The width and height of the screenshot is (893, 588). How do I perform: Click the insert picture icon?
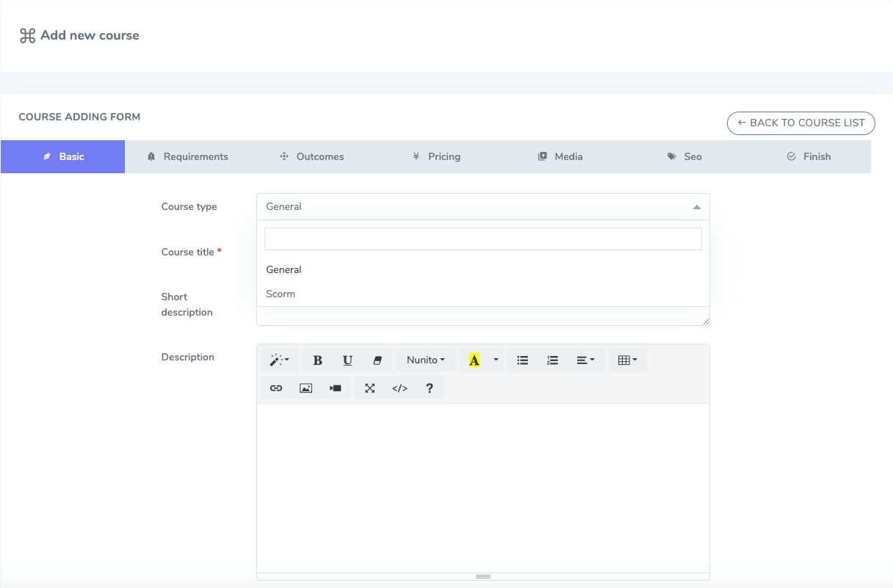[306, 388]
